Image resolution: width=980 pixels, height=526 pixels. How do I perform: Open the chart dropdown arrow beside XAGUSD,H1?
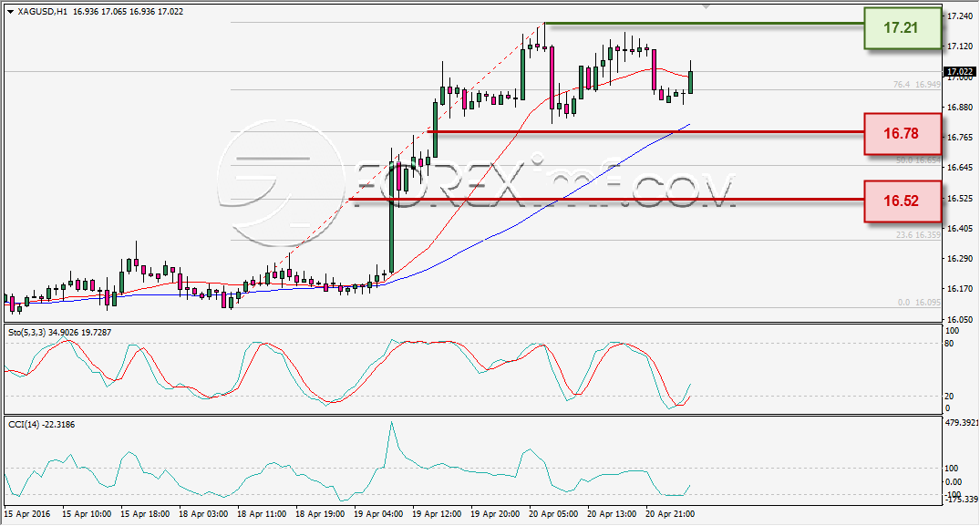(x=10, y=12)
